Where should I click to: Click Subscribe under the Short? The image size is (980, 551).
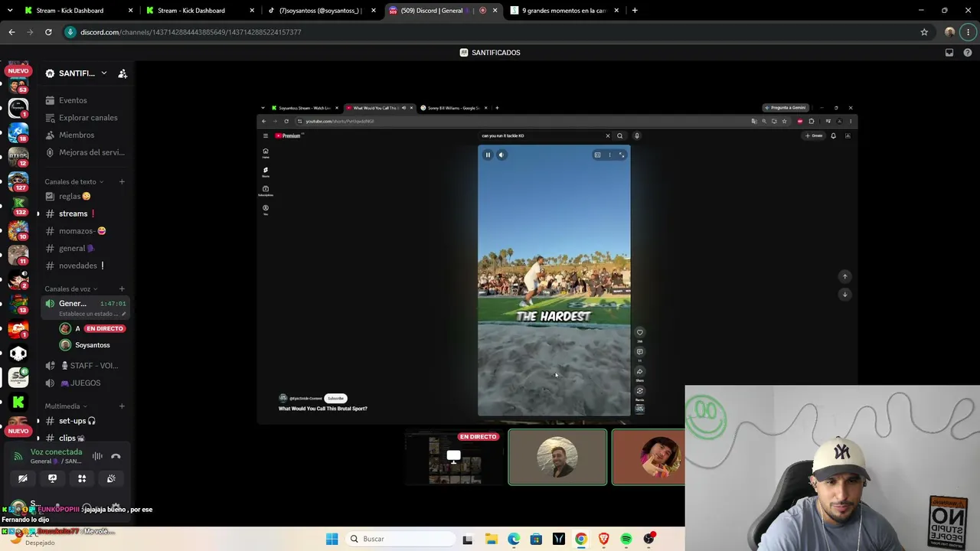tap(335, 398)
